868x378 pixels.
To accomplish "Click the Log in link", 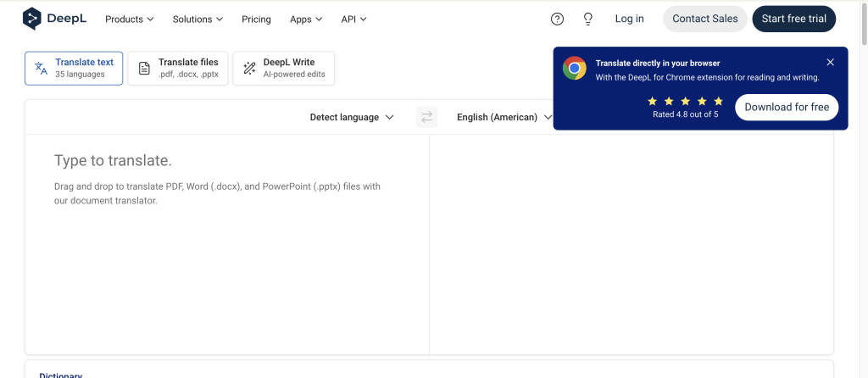I will [x=630, y=19].
